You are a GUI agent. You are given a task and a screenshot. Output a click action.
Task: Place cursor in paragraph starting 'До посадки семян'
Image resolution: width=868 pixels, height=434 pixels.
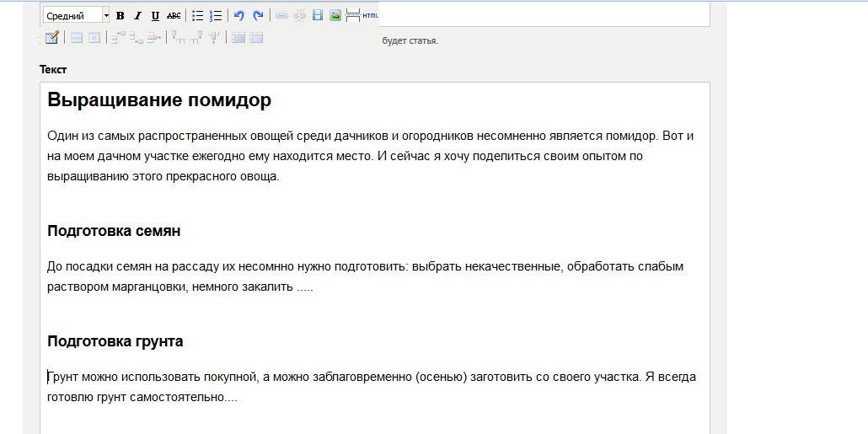click(x=366, y=276)
